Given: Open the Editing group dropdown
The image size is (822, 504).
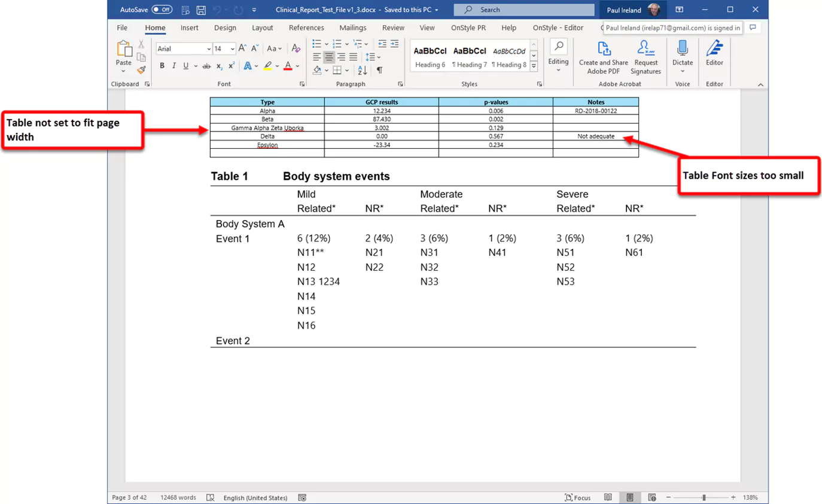Looking at the screenshot, I should tap(558, 57).
